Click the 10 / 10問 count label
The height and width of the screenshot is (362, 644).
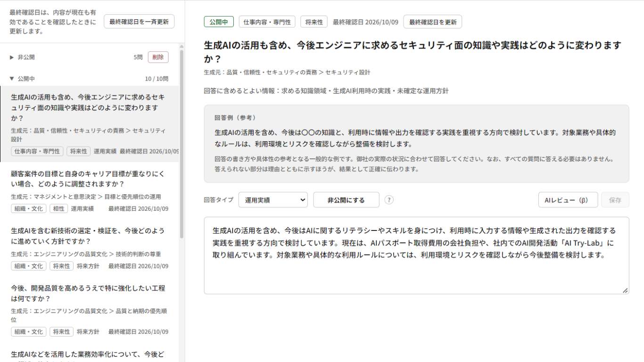157,79
